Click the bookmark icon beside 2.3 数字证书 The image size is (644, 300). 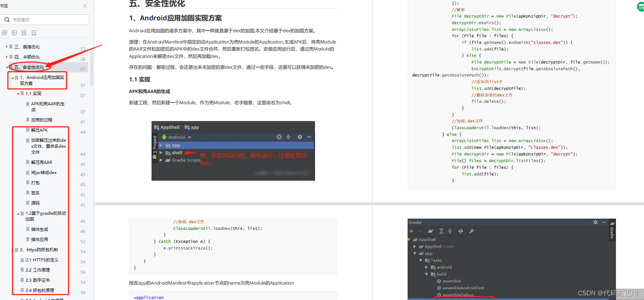[x=22, y=280]
